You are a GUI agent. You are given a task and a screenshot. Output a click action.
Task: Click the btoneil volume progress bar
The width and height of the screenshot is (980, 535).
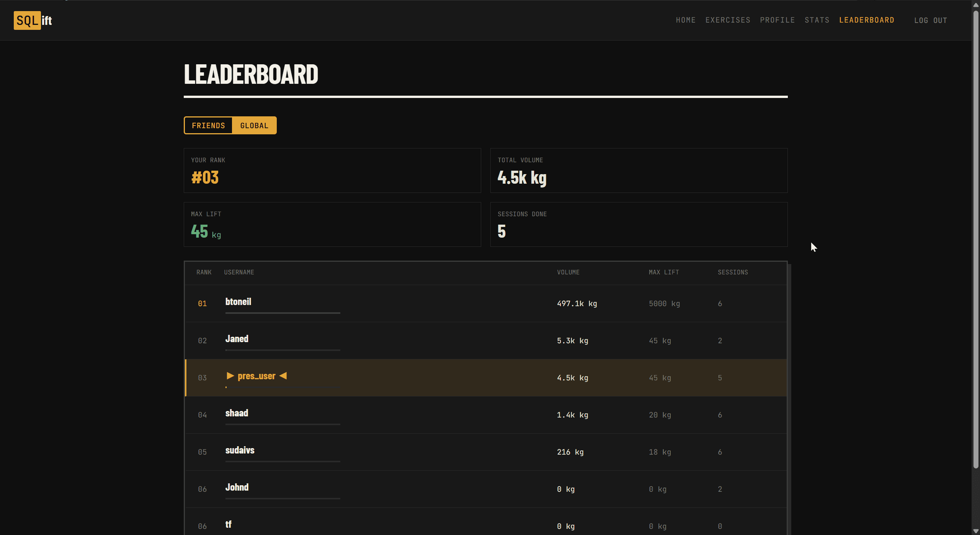pos(283,313)
